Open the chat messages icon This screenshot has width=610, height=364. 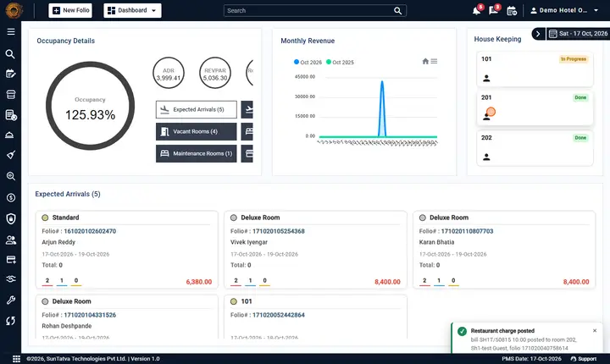coord(494,10)
